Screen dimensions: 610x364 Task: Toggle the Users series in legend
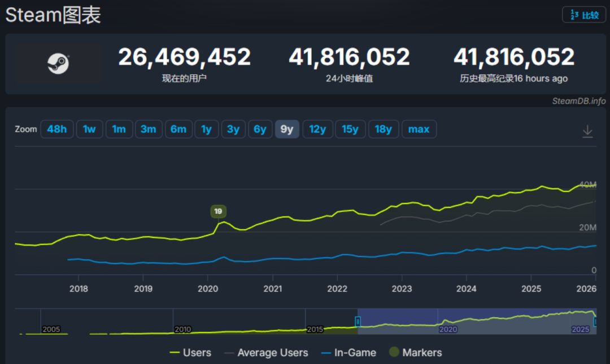tap(191, 352)
